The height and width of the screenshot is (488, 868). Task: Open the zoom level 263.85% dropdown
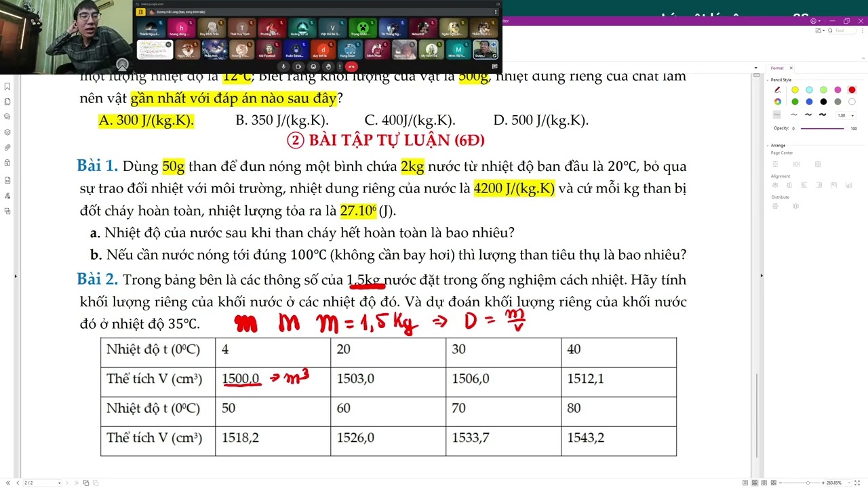(850, 483)
